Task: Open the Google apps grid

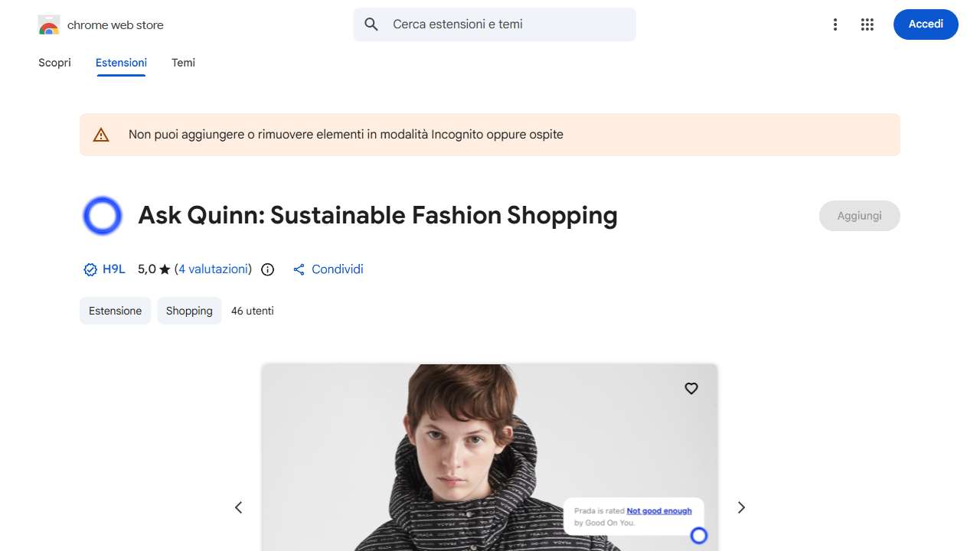Action: click(x=867, y=24)
